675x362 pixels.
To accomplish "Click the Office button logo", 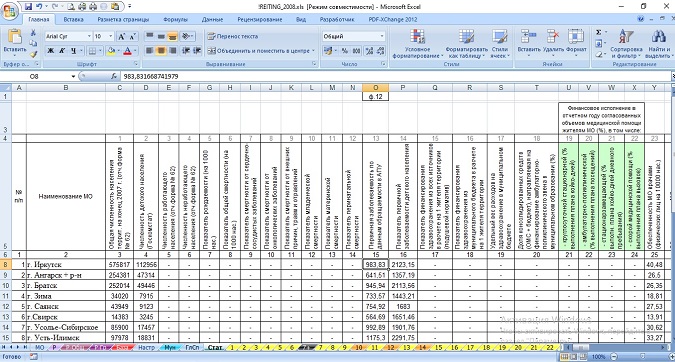I will [9, 10].
